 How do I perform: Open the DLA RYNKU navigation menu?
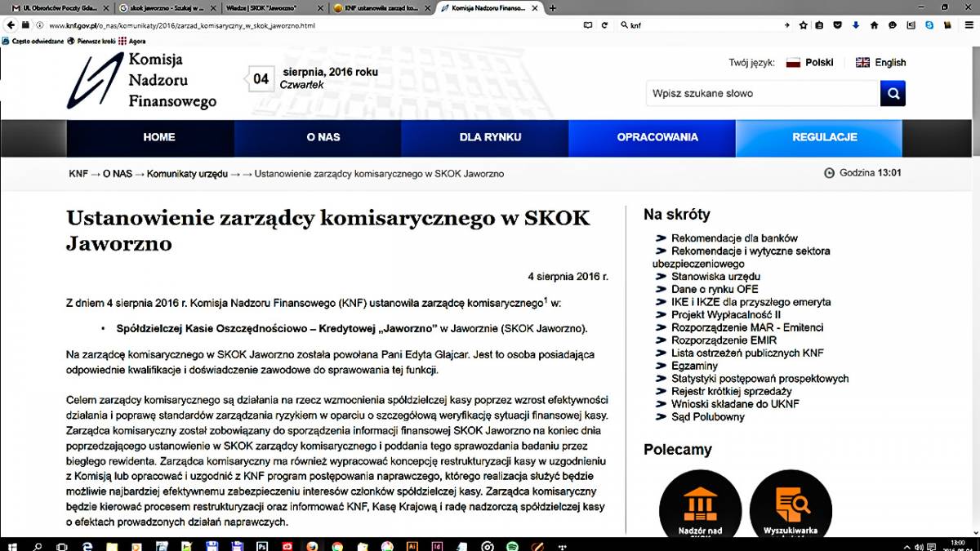pos(485,137)
